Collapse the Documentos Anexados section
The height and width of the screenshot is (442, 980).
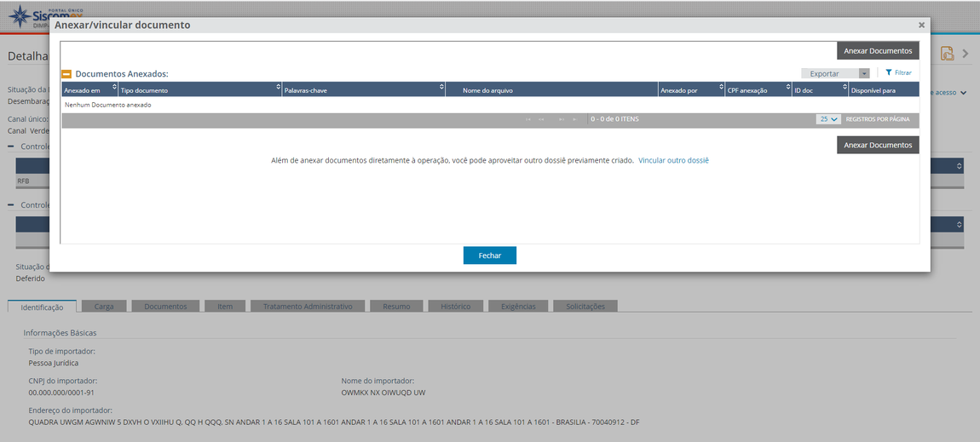(x=66, y=73)
